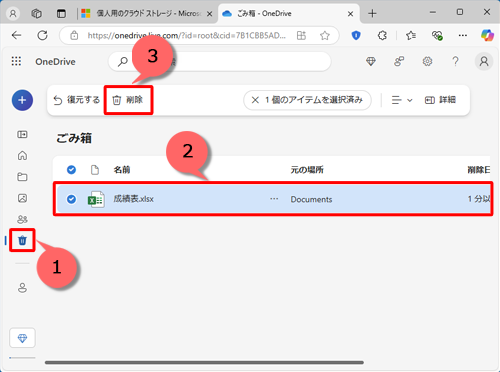Click the OneDrive title link
The width and height of the screenshot is (500, 372).
[x=55, y=62]
